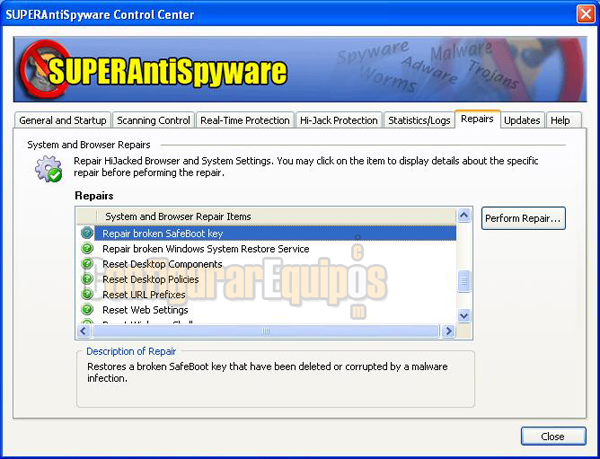View the Statistics/Logs tab

(419, 120)
